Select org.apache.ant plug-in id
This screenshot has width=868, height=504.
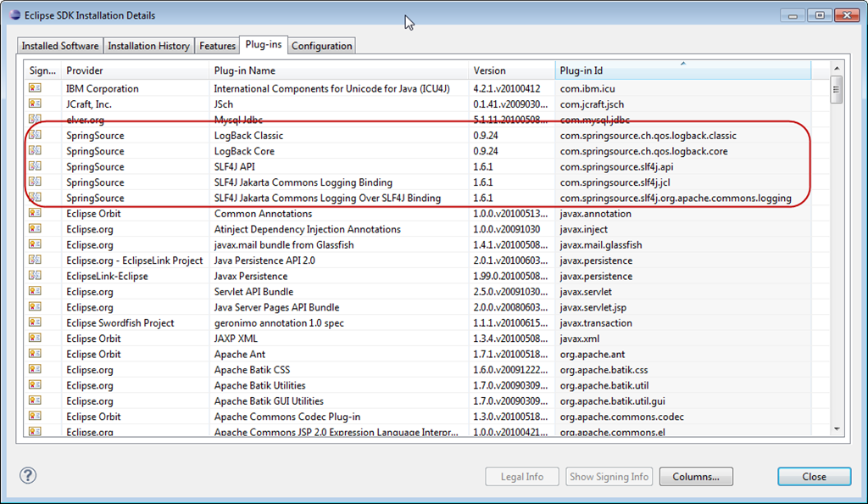(593, 354)
